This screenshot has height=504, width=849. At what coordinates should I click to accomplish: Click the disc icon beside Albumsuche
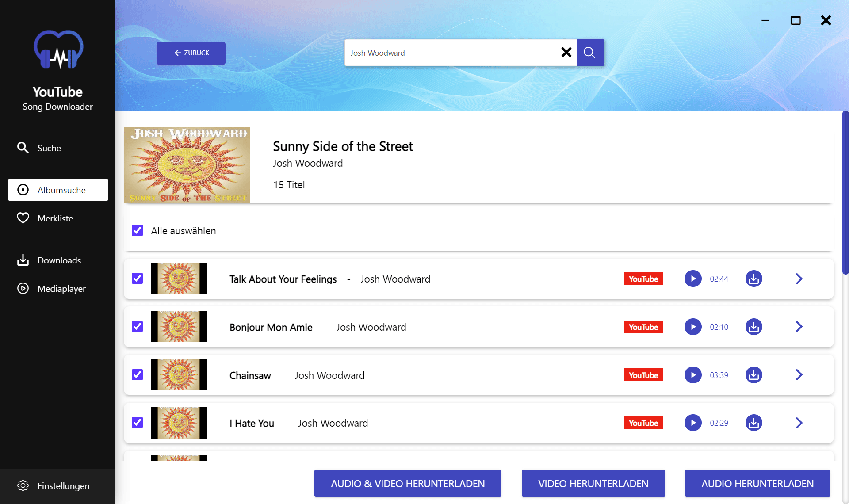(23, 190)
